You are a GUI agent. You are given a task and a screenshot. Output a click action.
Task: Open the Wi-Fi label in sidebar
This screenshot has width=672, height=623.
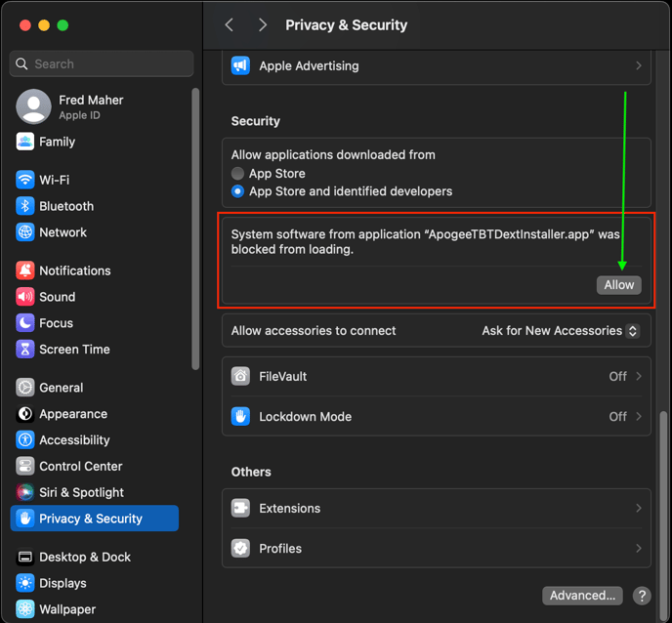[x=55, y=180]
